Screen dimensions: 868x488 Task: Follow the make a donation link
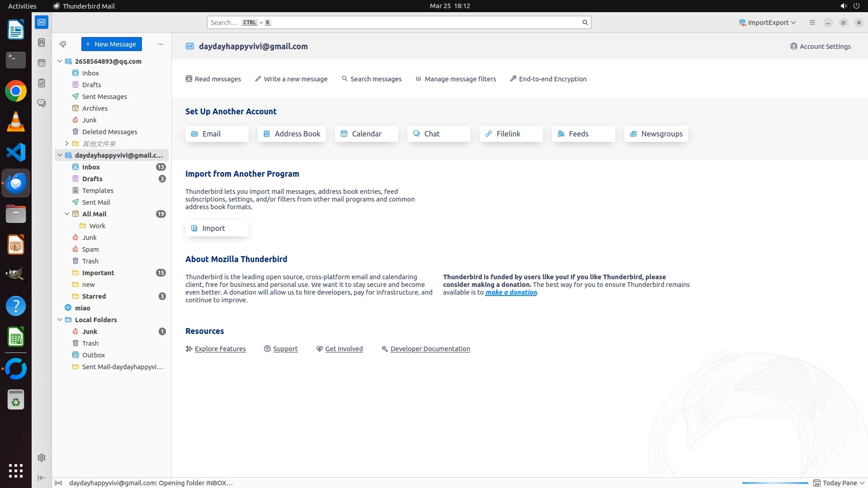point(511,292)
